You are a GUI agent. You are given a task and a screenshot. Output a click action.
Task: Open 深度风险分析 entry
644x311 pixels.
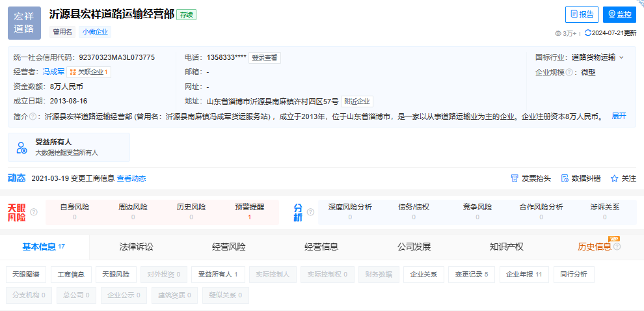(350, 212)
